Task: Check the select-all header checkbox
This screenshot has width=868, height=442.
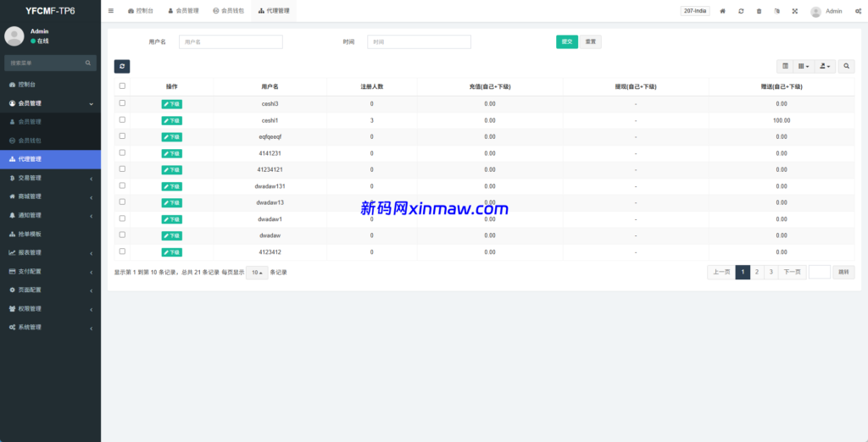Action: pyautogui.click(x=122, y=86)
